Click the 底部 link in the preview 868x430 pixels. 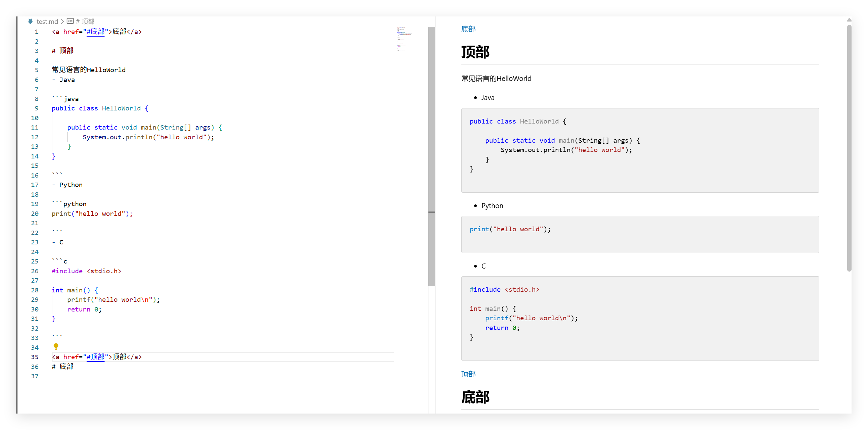[468, 29]
